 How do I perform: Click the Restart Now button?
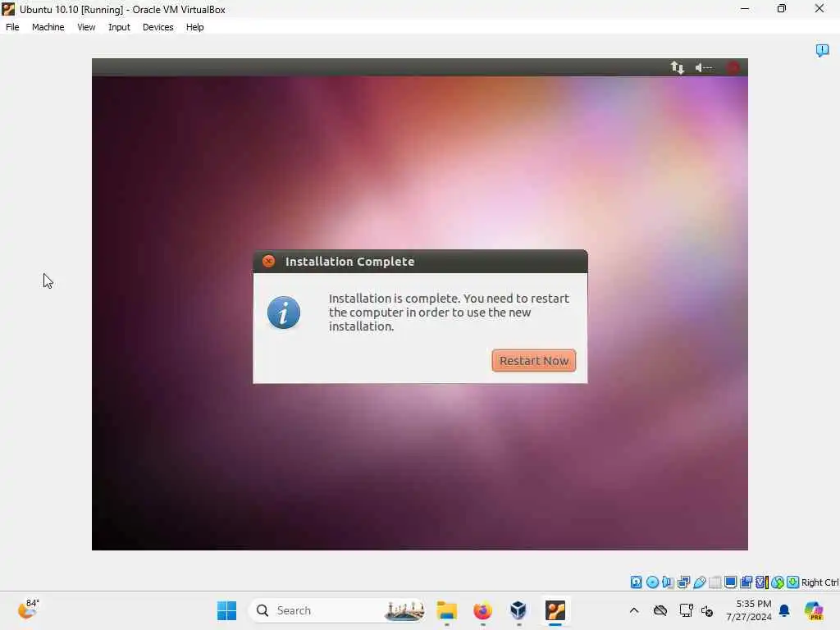click(533, 361)
